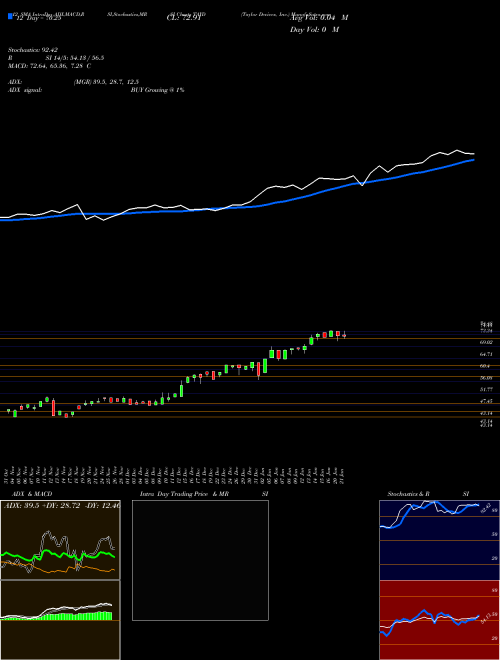Click the 47.45 price axis label
The image size is (500, 660).
tap(487, 402)
